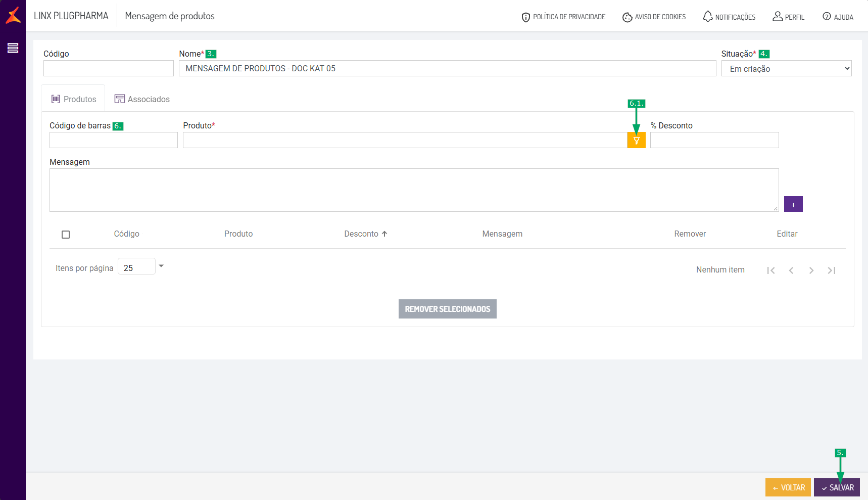
Task: Click the Linx logo icon
Action: tap(13, 15)
